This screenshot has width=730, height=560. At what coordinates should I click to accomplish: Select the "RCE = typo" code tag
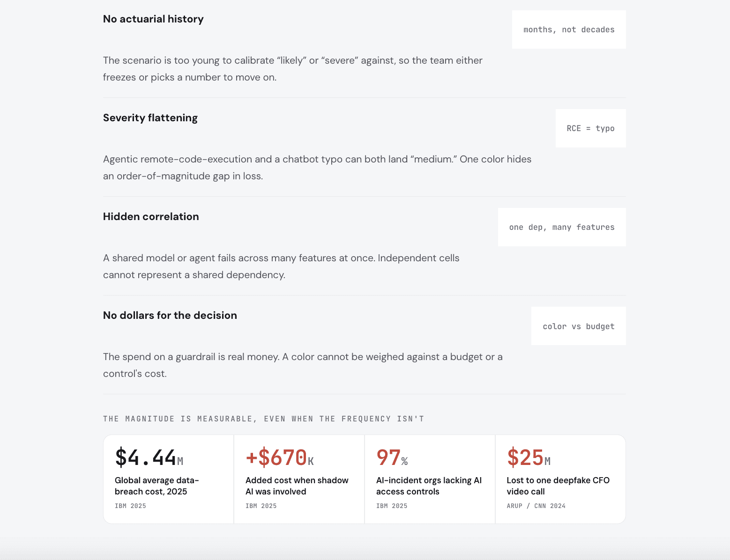point(590,128)
